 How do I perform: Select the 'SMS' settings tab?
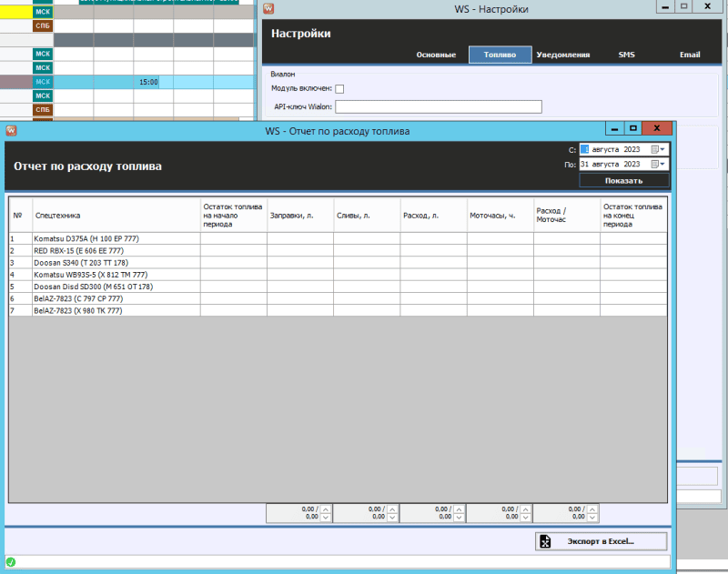627,55
